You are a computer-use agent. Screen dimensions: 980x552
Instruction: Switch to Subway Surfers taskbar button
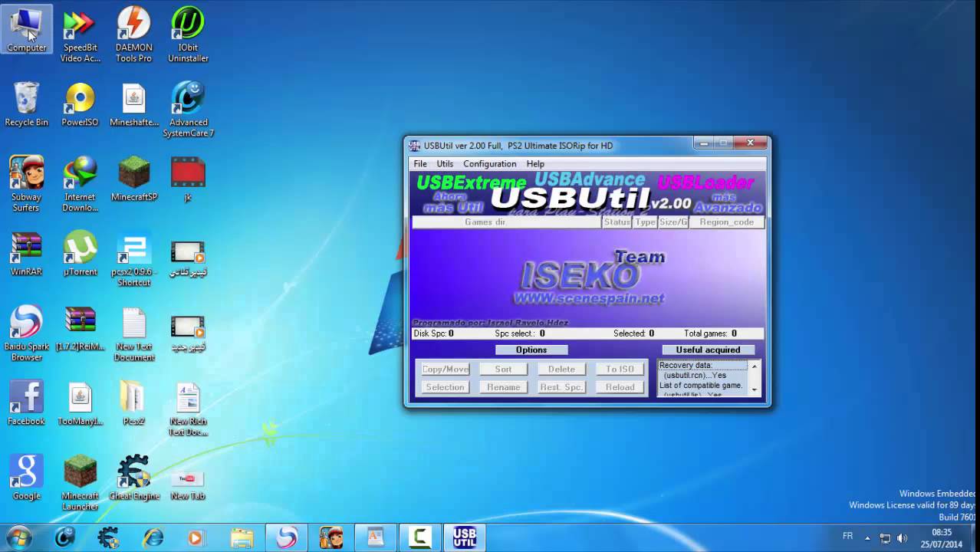(x=331, y=537)
